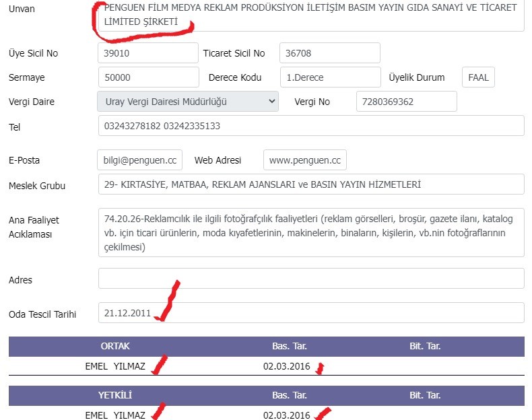Focus the Tel phone numbers field
532x420 pixels.
point(311,126)
